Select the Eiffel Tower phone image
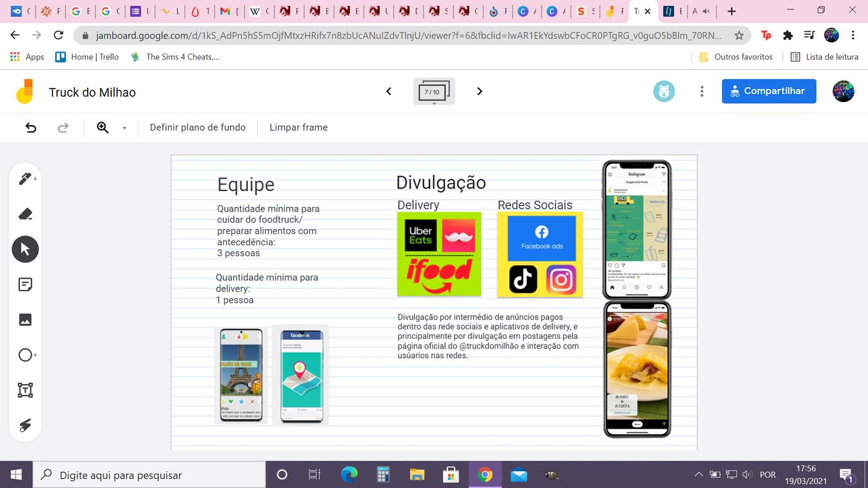Screen dimensions: 868x488 click(242, 375)
